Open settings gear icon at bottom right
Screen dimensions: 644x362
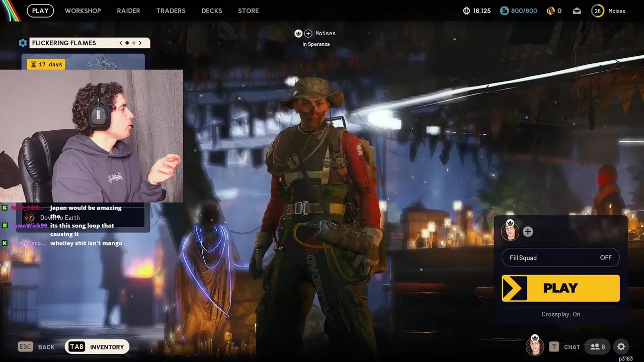coord(621,347)
